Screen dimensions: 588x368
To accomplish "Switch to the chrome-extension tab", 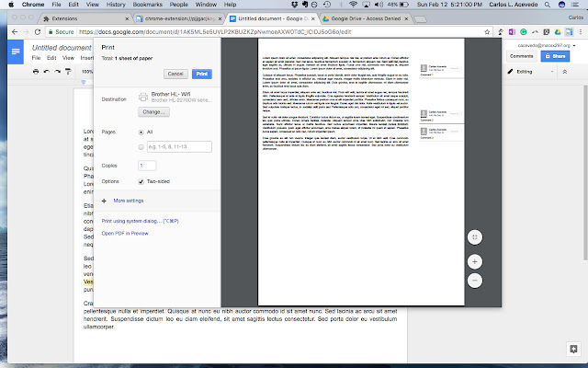I will click(178, 18).
